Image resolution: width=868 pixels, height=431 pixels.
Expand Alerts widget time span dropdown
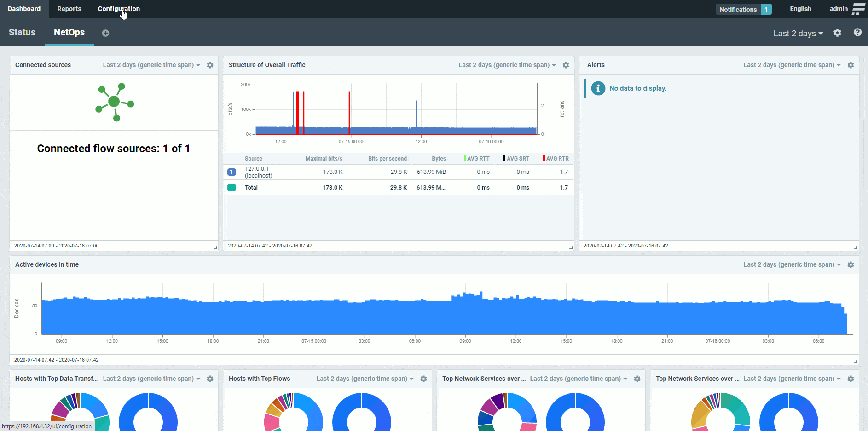point(792,65)
